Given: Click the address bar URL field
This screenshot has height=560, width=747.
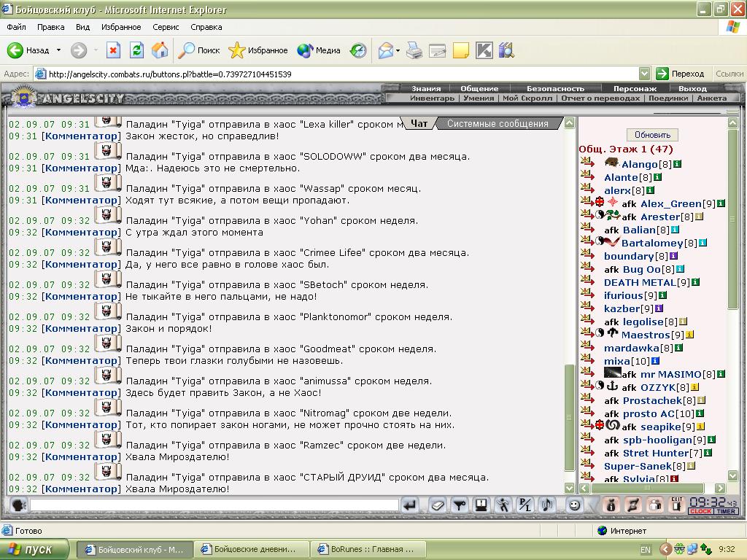Looking at the screenshot, I should 343,74.
